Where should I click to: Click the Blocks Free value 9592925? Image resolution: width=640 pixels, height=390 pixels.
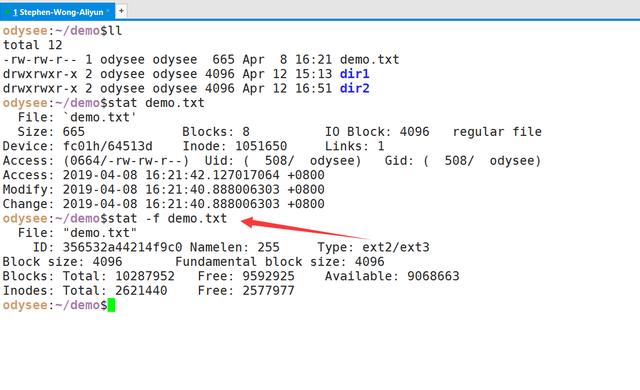(268, 276)
